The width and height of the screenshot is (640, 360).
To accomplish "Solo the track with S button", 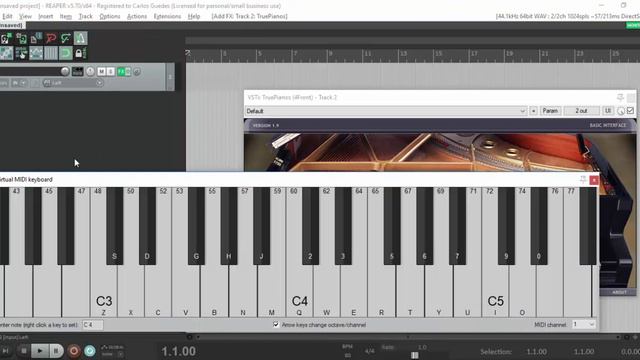I will [x=110, y=71].
